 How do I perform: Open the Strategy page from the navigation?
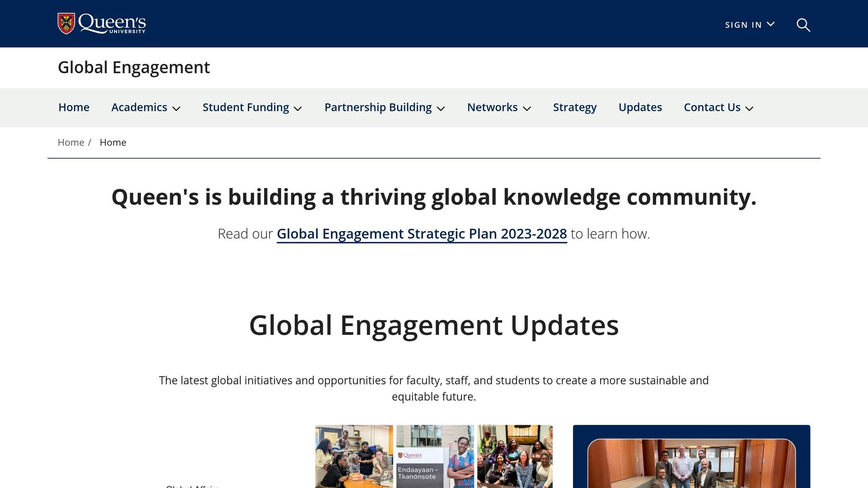point(575,108)
